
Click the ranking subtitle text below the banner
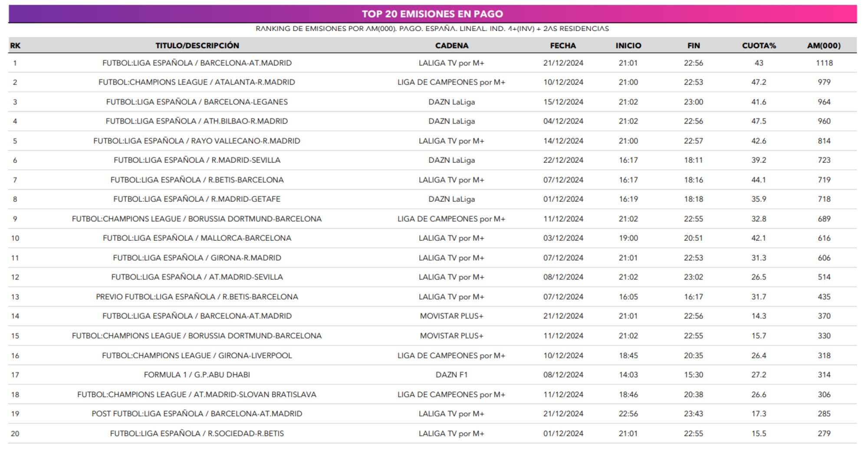click(432, 29)
